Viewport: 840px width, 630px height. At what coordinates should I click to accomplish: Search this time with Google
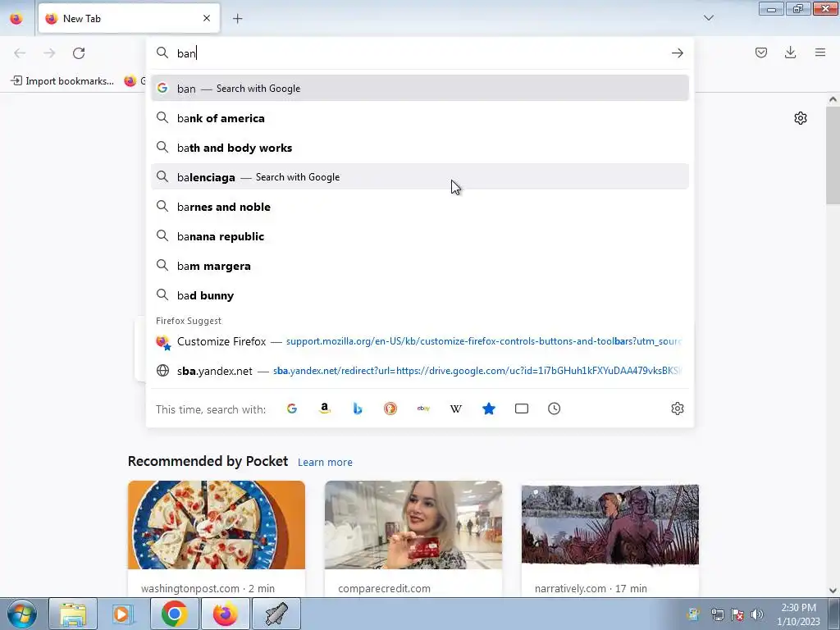pyautogui.click(x=292, y=409)
